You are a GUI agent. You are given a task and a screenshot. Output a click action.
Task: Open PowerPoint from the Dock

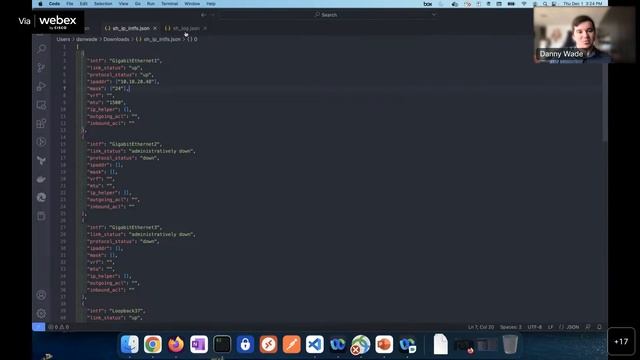click(384, 344)
